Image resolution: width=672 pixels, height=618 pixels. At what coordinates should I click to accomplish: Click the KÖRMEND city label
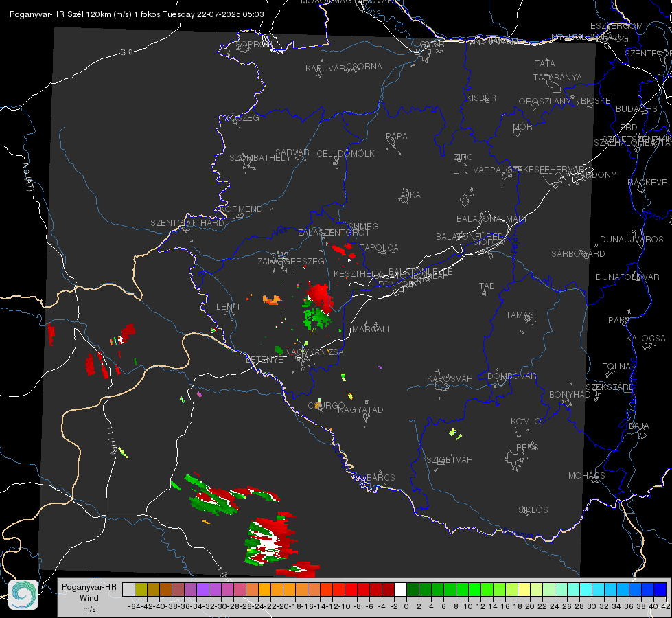(x=242, y=209)
